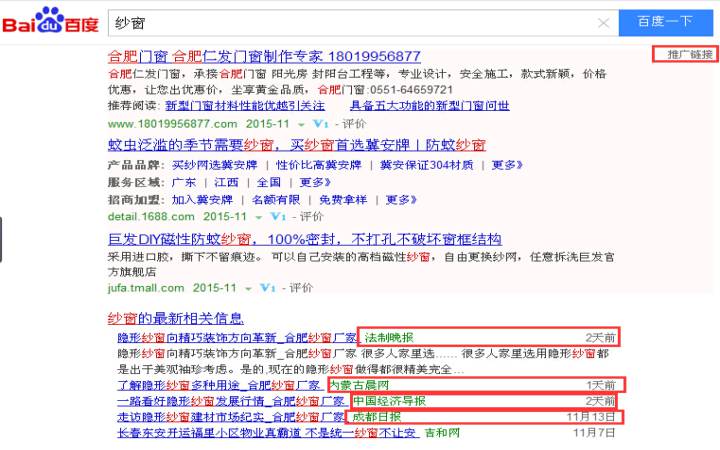This screenshot has height=450, width=720.
Task: Select 江西 service region
Action: (x=226, y=182)
